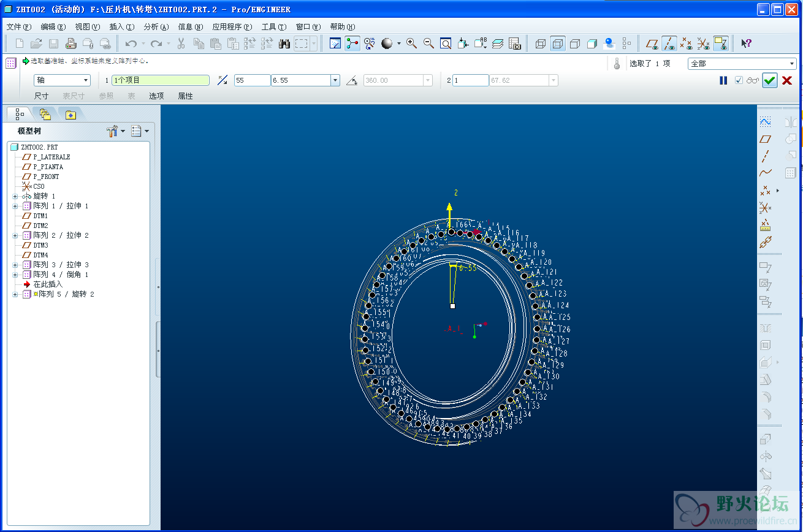The width and height of the screenshot is (803, 532).
Task: Accept pattern with green checkmark
Action: tap(770, 80)
